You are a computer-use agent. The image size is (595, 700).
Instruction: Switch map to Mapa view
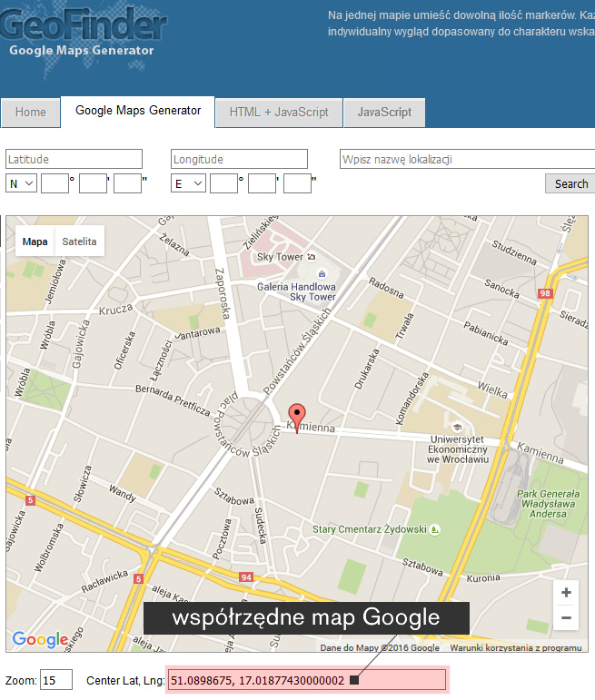[35, 242]
